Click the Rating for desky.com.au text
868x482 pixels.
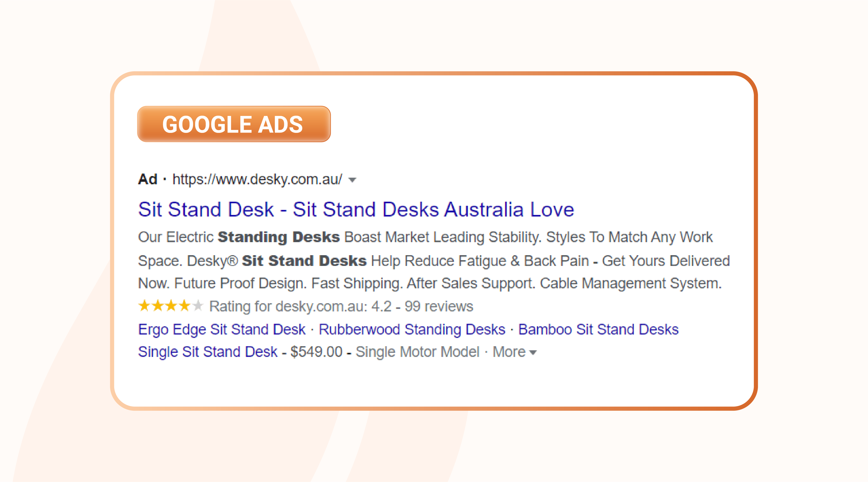[x=288, y=307]
